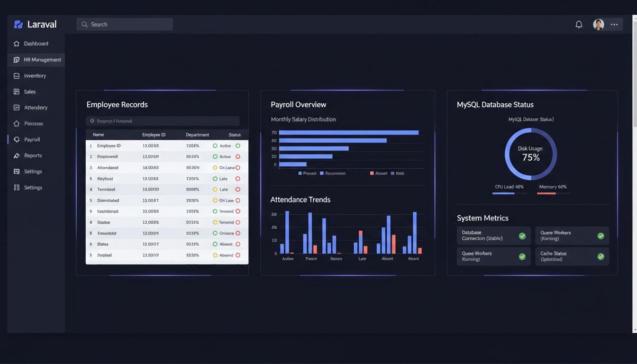Click the longest bar labeled 70 in salary chart
Screen dimensions: 637x364
(x=349, y=133)
